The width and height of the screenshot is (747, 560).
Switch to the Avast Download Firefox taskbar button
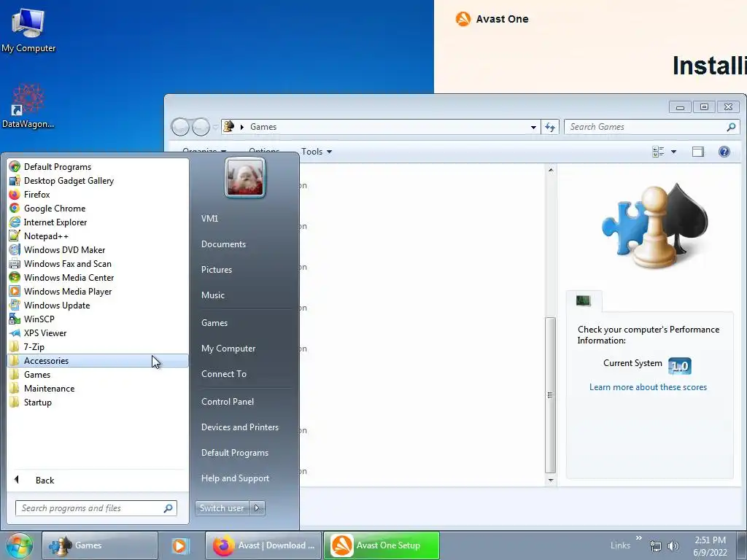(263, 545)
